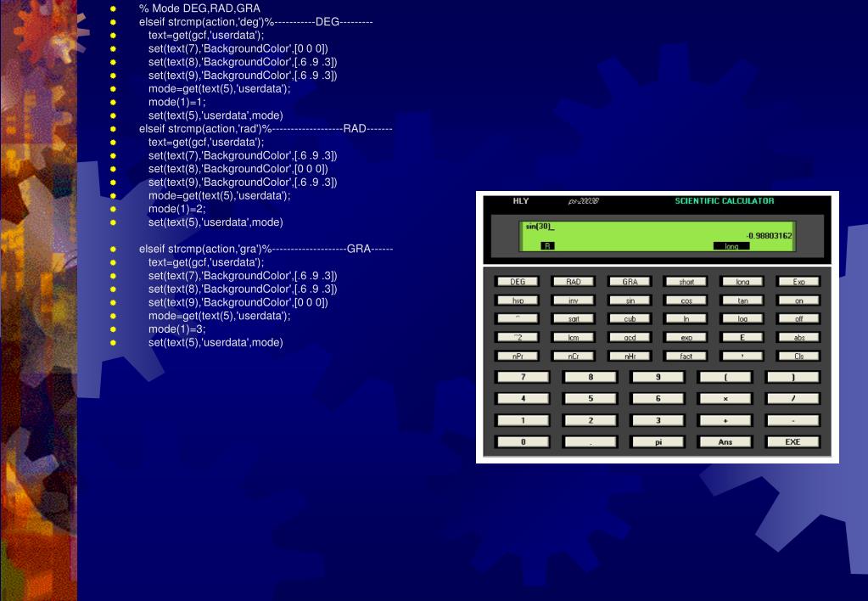This screenshot has width=868, height=601.
Task: Click the log button
Action: point(742,318)
